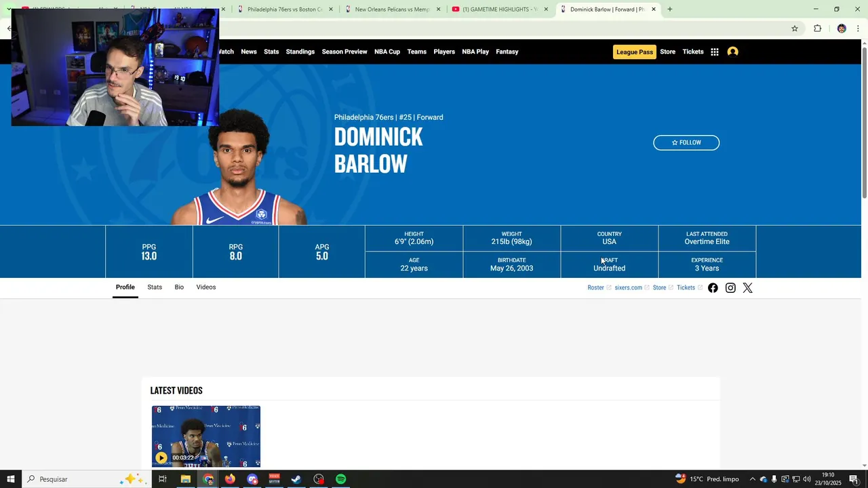Image resolution: width=868 pixels, height=488 pixels.
Task: Play the latest video via play icon
Action: pos(161,457)
